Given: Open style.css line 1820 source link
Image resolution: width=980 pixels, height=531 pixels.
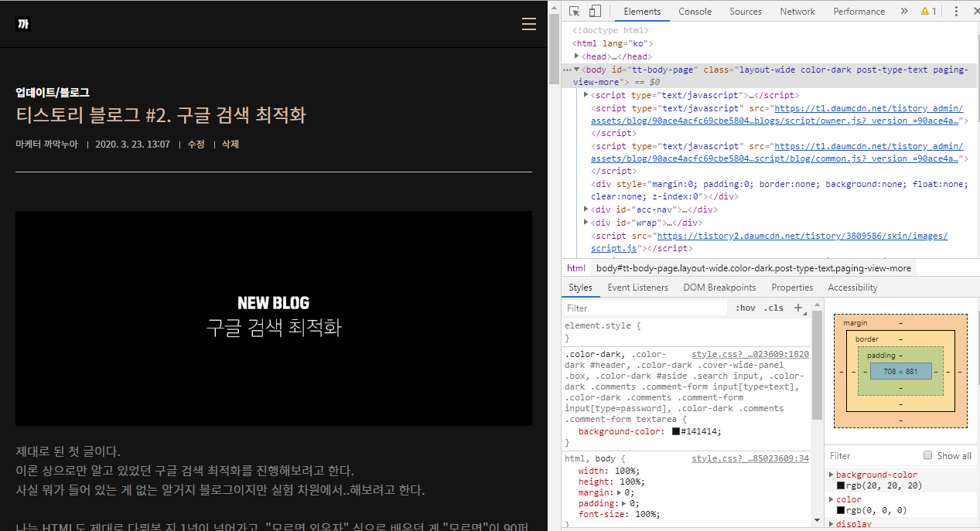Looking at the screenshot, I should (750, 354).
